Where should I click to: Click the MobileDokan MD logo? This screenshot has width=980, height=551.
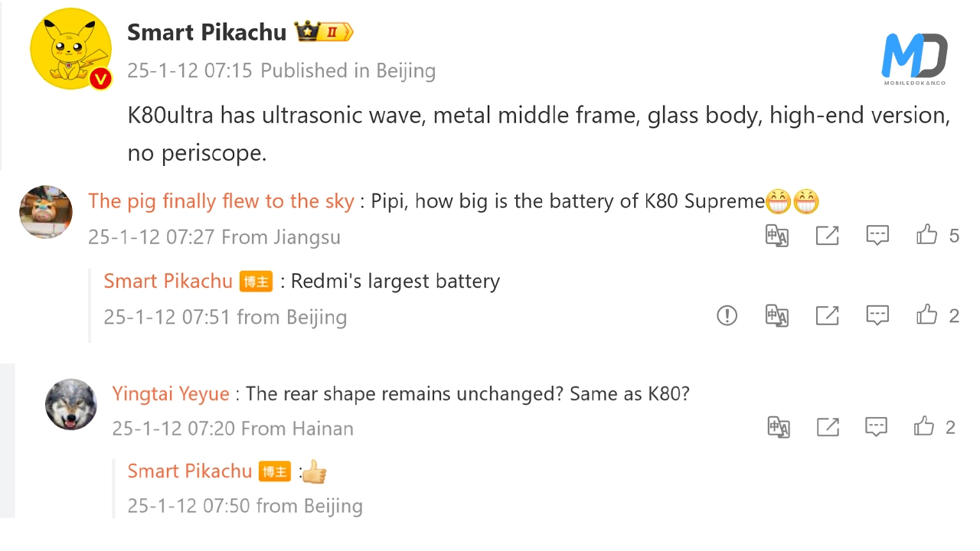click(914, 59)
